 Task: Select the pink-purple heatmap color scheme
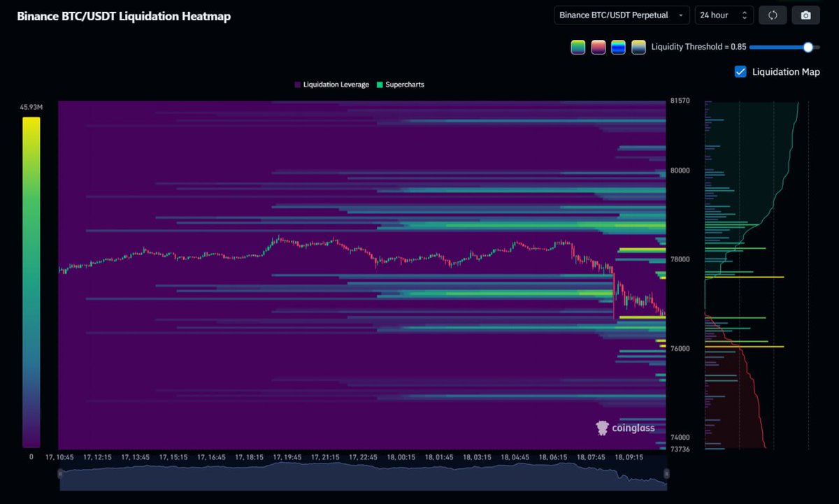point(598,47)
